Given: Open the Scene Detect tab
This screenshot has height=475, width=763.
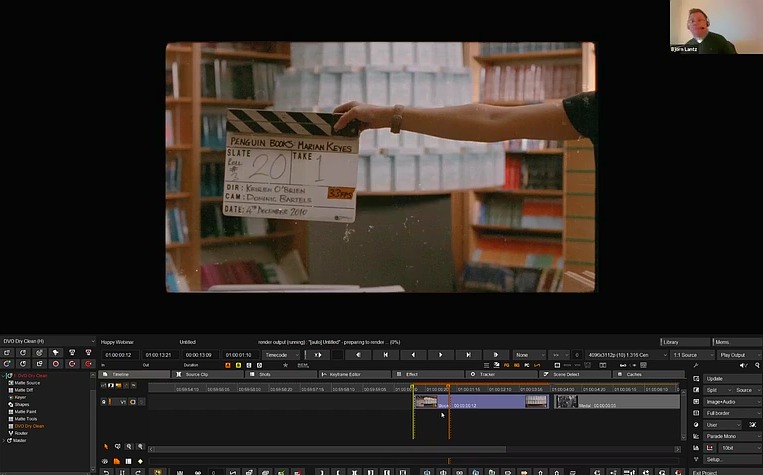Looking at the screenshot, I should 575,374.
